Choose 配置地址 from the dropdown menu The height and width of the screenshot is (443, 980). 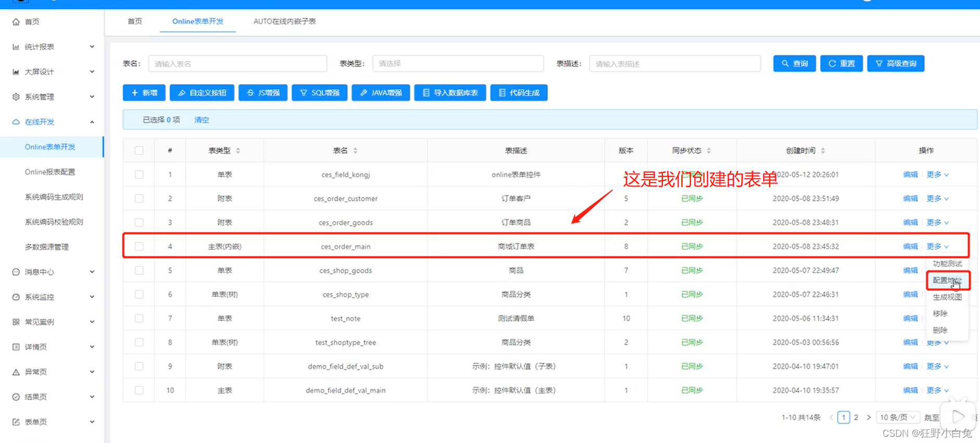pos(947,280)
